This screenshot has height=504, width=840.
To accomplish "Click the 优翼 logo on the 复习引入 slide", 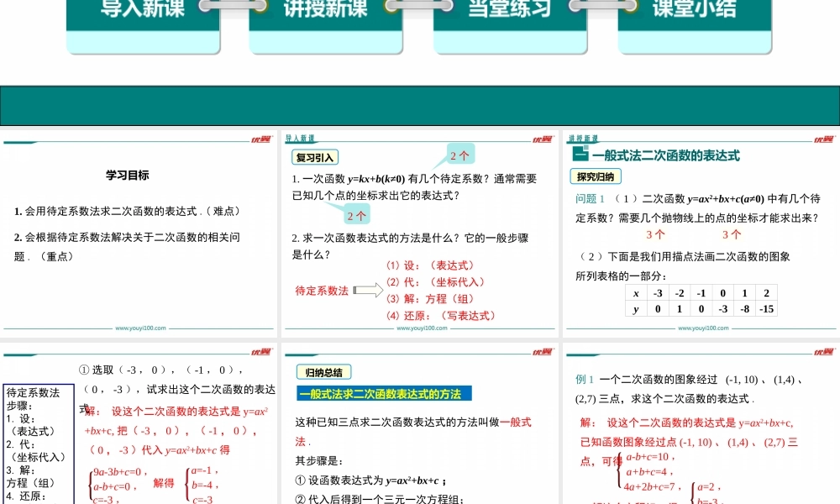I will (x=541, y=140).
